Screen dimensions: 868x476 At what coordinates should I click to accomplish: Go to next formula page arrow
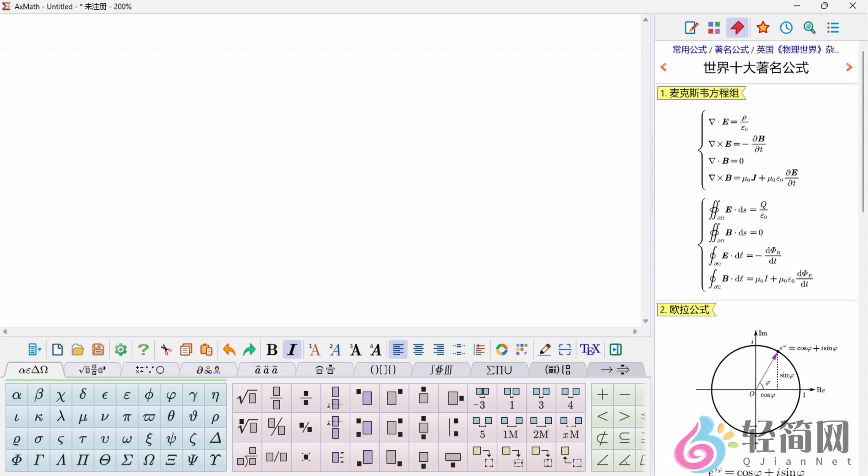click(849, 67)
